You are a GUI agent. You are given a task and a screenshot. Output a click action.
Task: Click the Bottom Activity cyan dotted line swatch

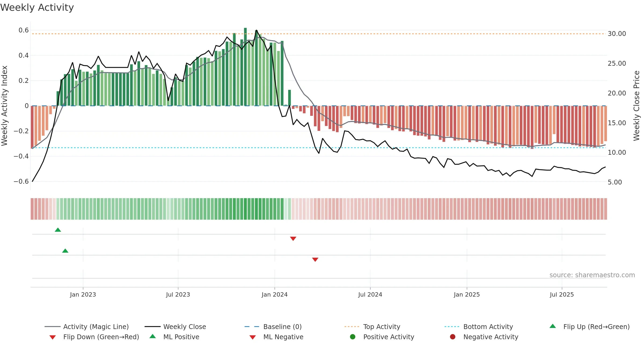point(452,327)
